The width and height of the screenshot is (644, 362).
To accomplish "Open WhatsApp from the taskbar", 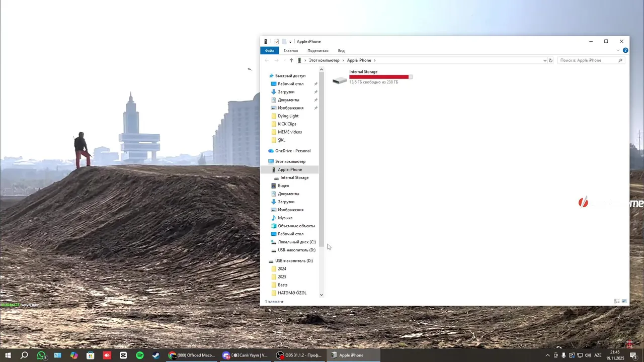I will [x=41, y=355].
